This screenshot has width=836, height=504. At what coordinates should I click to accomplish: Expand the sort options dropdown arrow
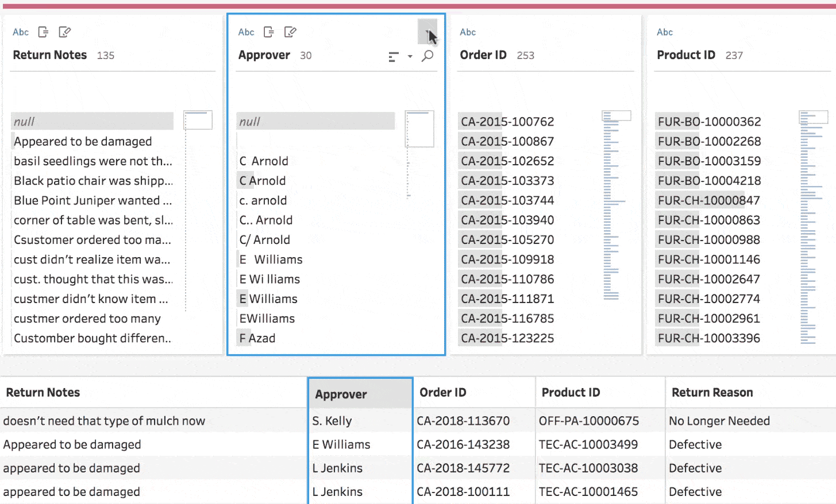[x=410, y=57]
